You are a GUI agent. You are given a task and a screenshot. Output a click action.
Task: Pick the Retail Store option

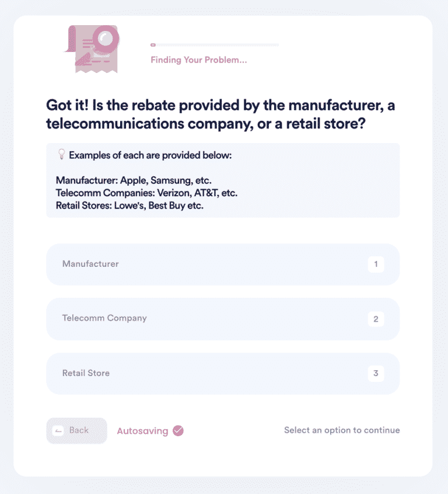click(86, 373)
